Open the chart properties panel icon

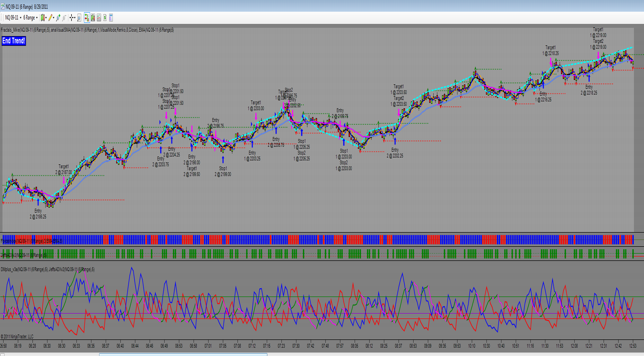click(111, 18)
